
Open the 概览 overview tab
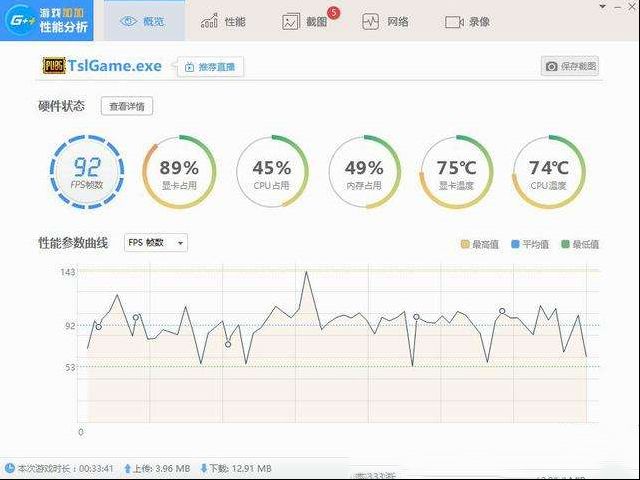[x=144, y=20]
